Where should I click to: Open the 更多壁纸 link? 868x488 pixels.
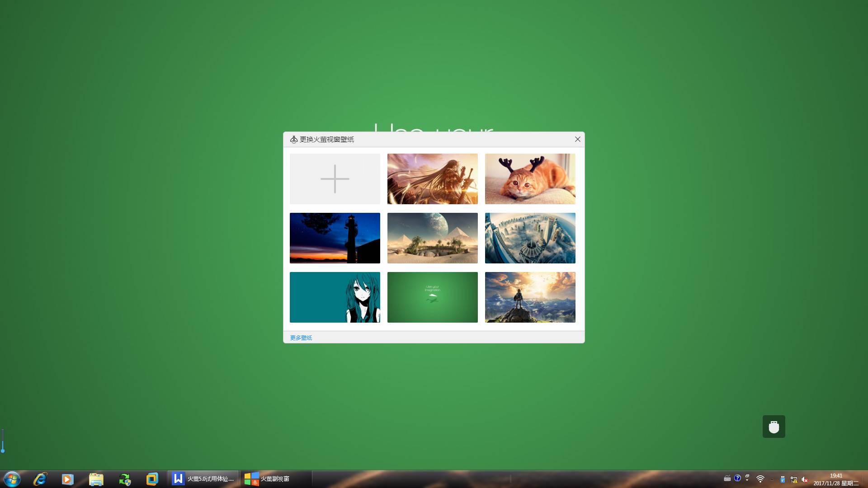[x=301, y=338]
